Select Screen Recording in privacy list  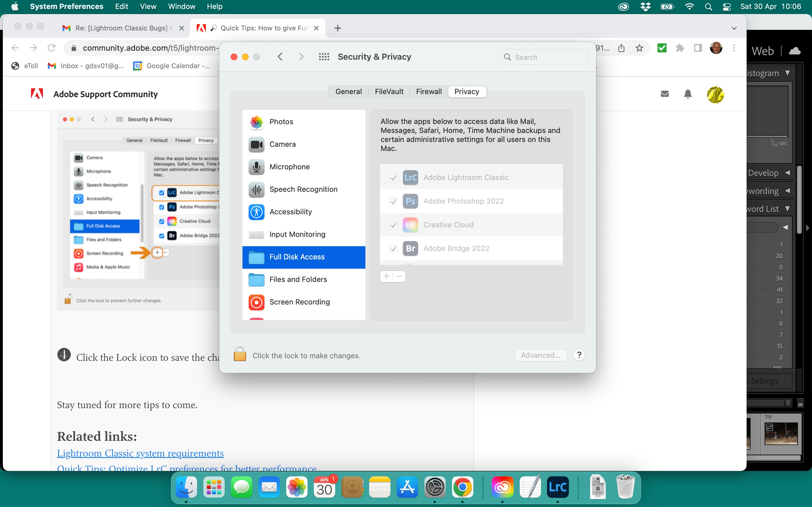pyautogui.click(x=299, y=302)
